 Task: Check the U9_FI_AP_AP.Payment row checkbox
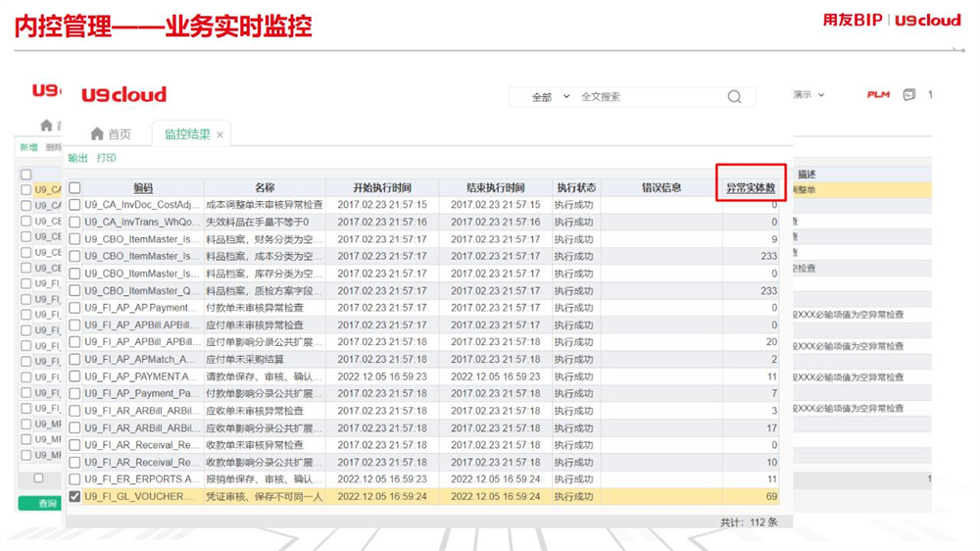[74, 308]
